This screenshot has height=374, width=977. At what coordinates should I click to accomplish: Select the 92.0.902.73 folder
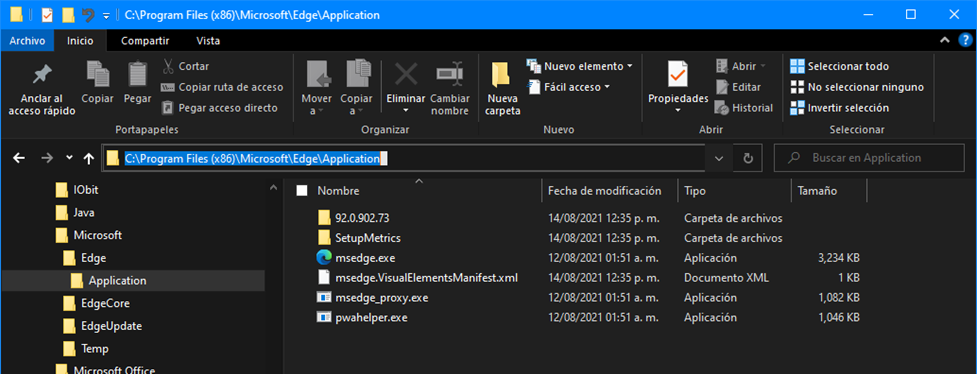(x=362, y=218)
